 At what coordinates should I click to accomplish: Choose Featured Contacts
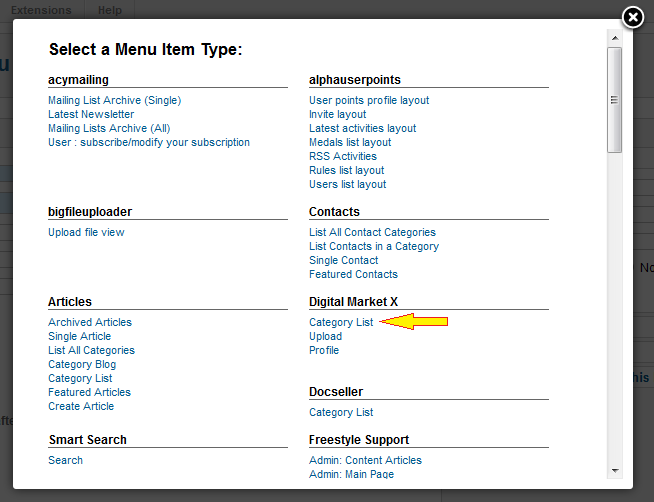(x=353, y=274)
